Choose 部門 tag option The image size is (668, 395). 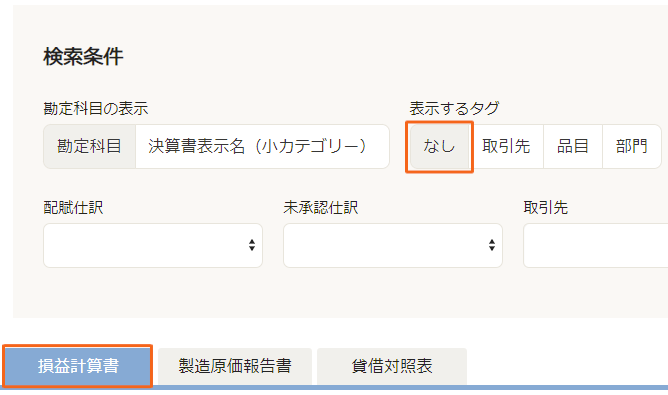[x=632, y=147]
